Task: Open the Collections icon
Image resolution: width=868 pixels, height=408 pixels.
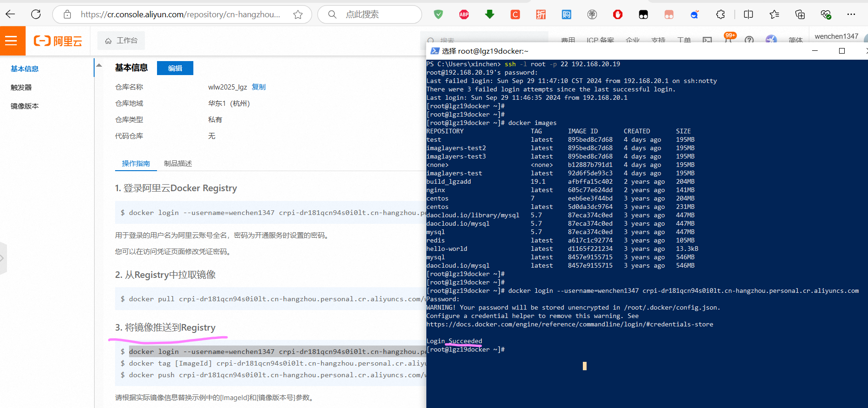Action: click(800, 14)
